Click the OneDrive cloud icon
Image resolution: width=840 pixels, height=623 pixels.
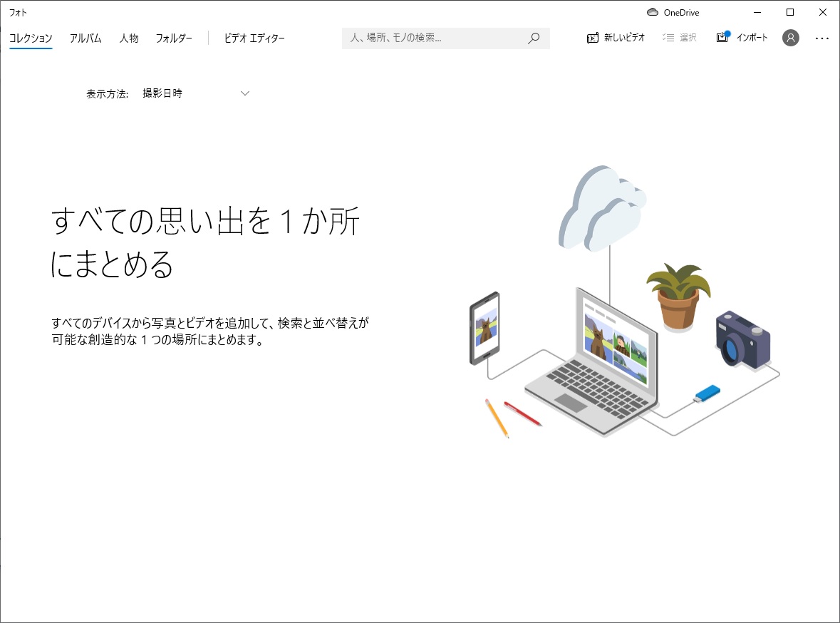click(652, 12)
